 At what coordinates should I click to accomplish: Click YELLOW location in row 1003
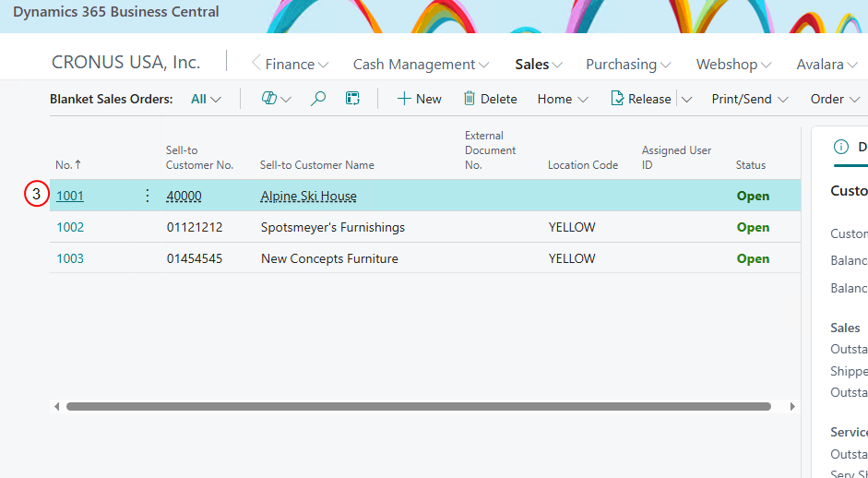coord(572,258)
